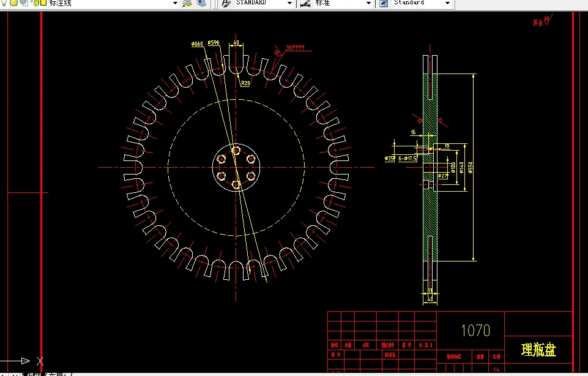Viewport: 588px width, 376px height.
Task: Click the yellow layer color swatch
Action: coord(43,2)
